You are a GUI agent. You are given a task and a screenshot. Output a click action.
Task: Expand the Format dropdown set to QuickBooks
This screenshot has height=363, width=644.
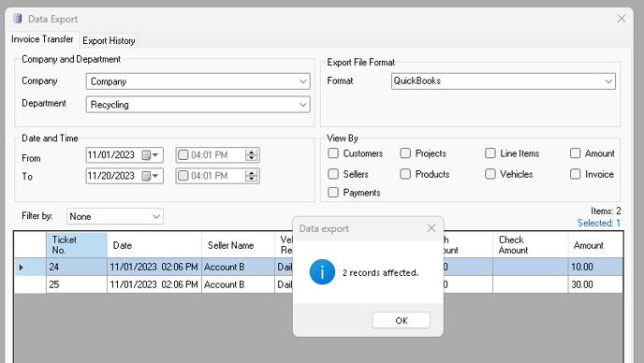tap(504, 81)
